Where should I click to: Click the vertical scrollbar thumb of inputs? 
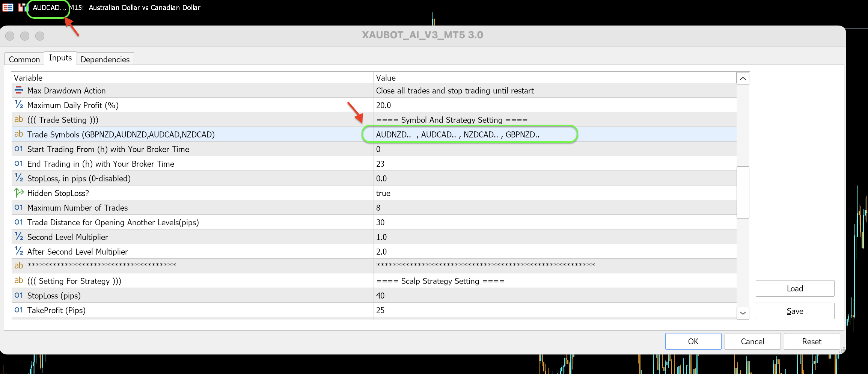pyautogui.click(x=743, y=192)
